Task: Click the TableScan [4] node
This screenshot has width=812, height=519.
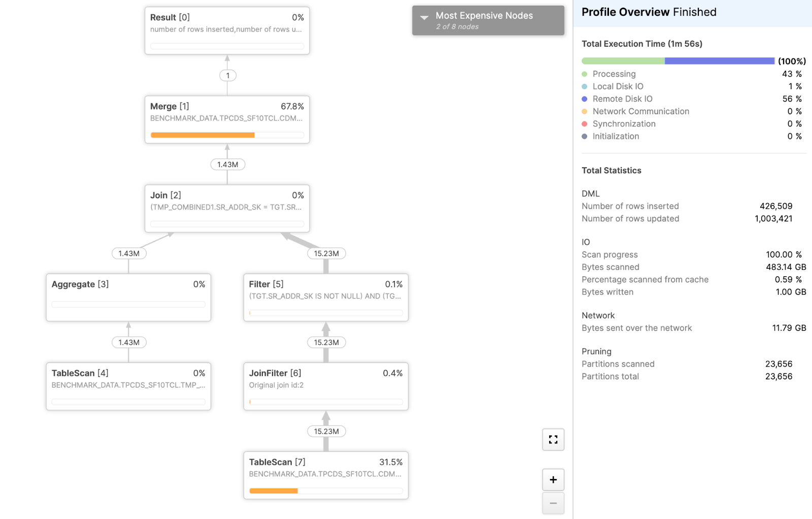Action: pos(128,385)
